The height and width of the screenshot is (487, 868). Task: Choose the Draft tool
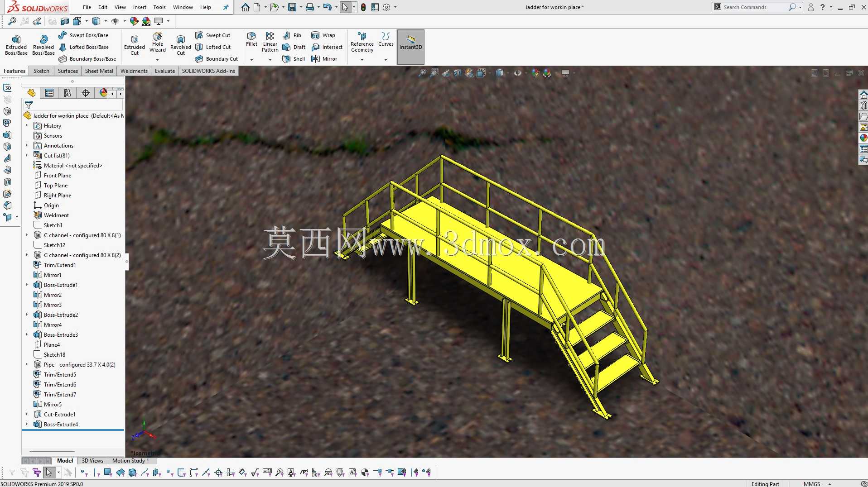point(294,47)
